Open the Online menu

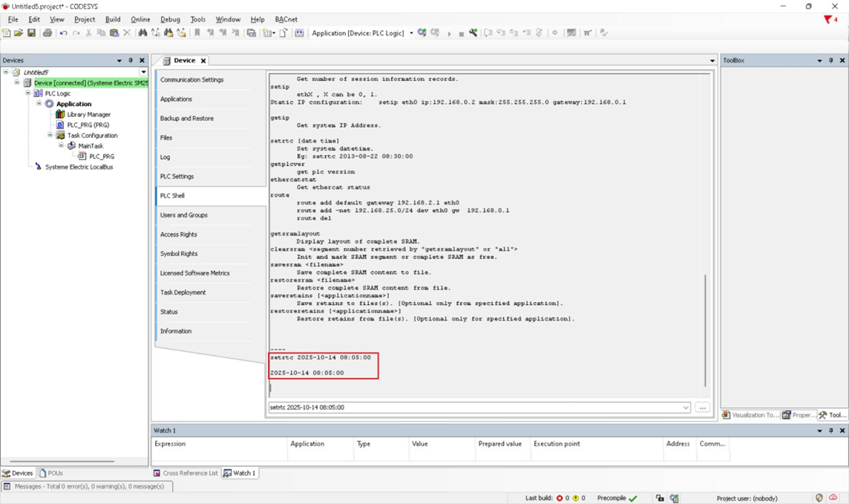tap(140, 19)
